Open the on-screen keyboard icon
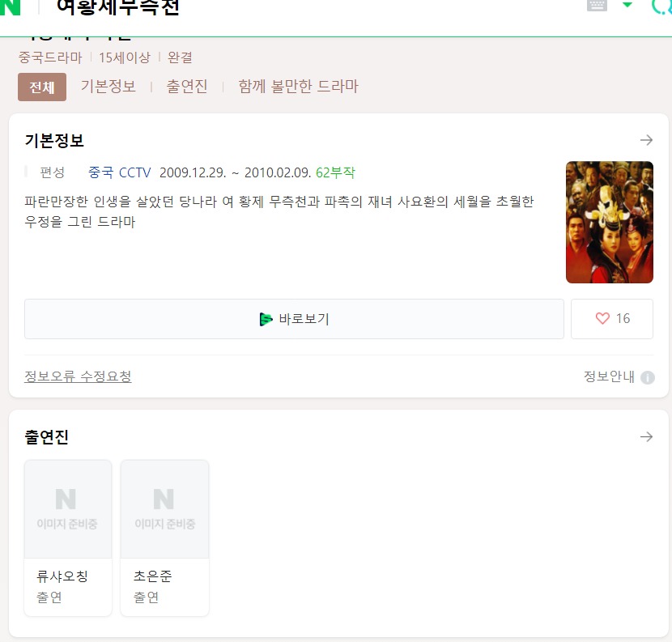 pyautogui.click(x=597, y=5)
